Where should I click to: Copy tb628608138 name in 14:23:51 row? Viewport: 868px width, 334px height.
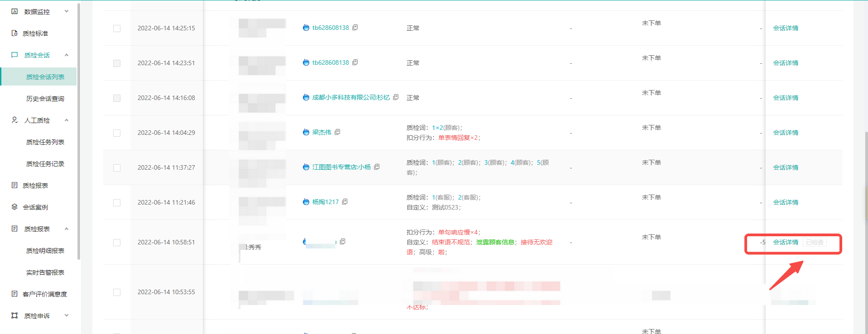pyautogui.click(x=355, y=62)
